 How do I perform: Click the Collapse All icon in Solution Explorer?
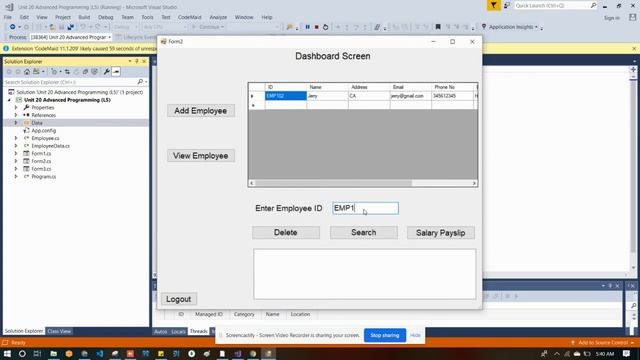[x=85, y=71]
